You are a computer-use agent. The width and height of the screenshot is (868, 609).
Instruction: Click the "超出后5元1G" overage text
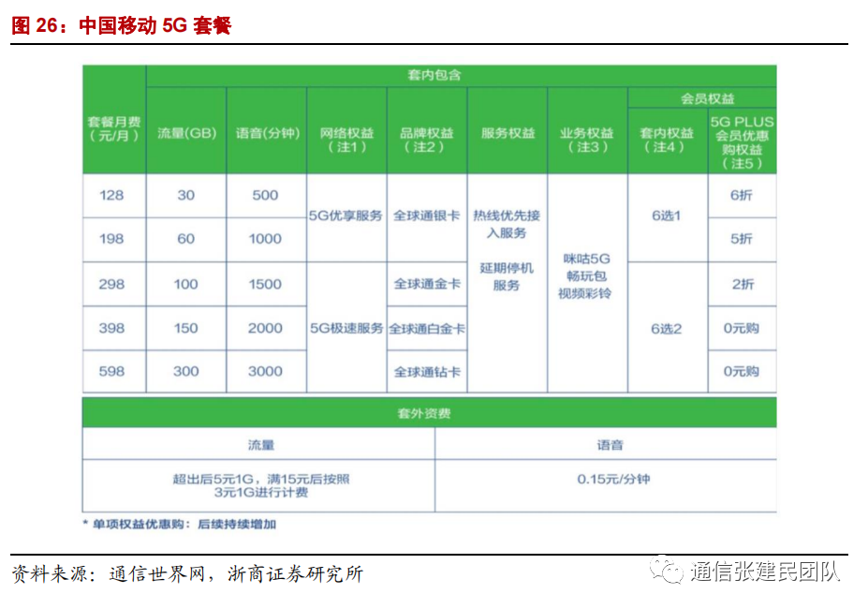213,478
